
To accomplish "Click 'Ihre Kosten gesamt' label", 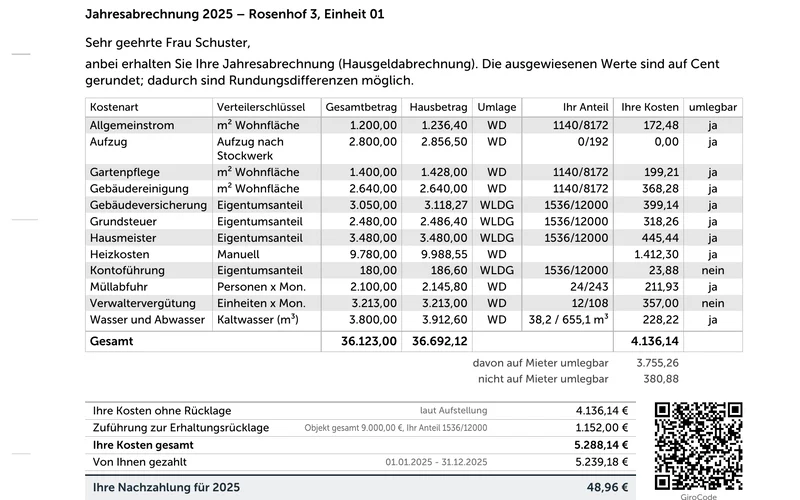I will (143, 445).
